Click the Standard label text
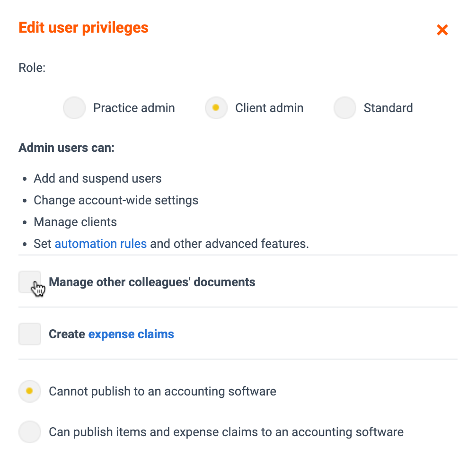 [388, 108]
